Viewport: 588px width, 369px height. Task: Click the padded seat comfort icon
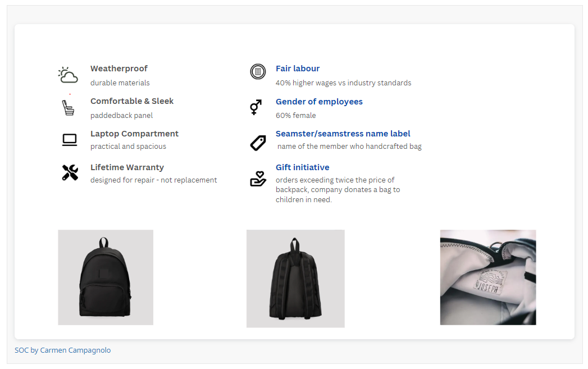point(68,107)
